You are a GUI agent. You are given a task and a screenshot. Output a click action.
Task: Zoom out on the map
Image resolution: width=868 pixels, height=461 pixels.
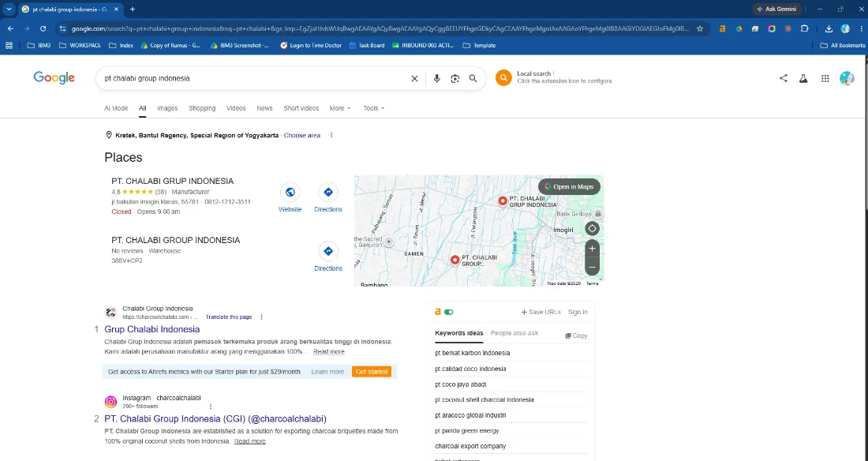coord(593,267)
